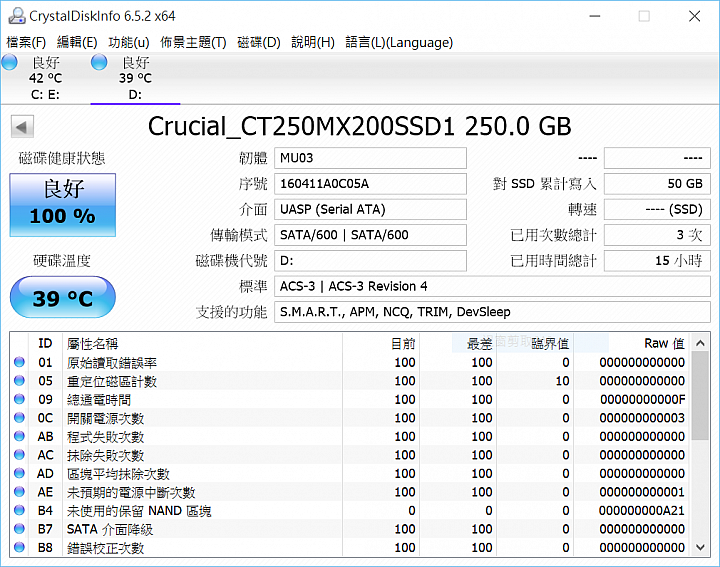
Task: Open the 功能(u) menu
Action: pyautogui.click(x=129, y=42)
